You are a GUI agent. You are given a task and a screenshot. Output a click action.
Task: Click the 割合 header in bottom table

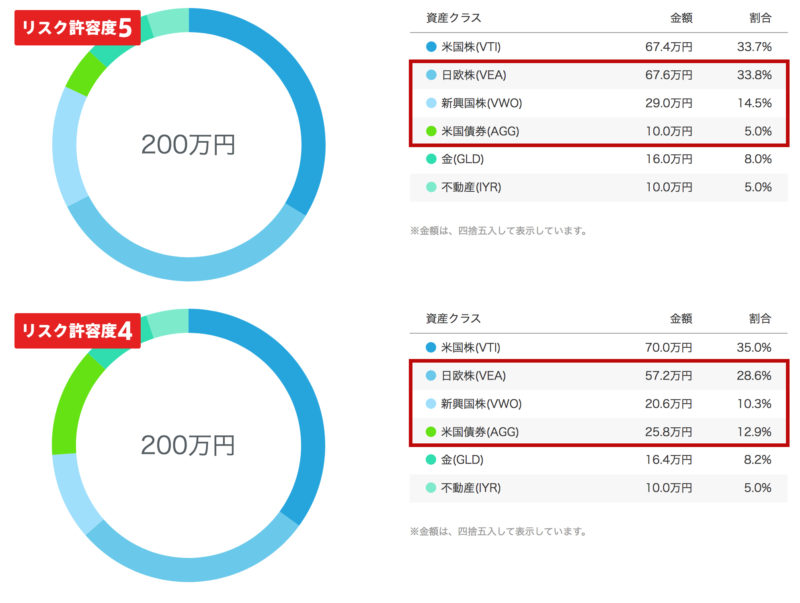tap(760, 318)
